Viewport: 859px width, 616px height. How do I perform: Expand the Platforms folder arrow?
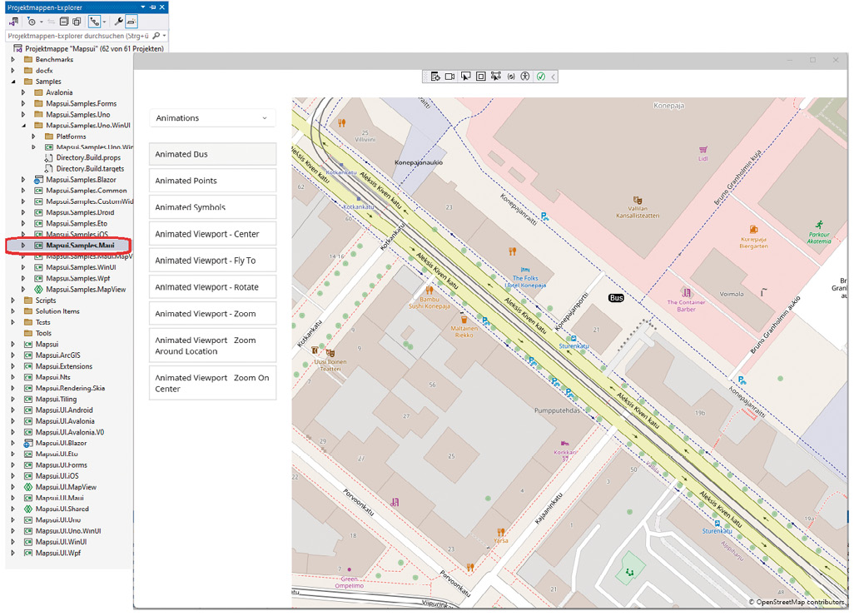click(33, 137)
